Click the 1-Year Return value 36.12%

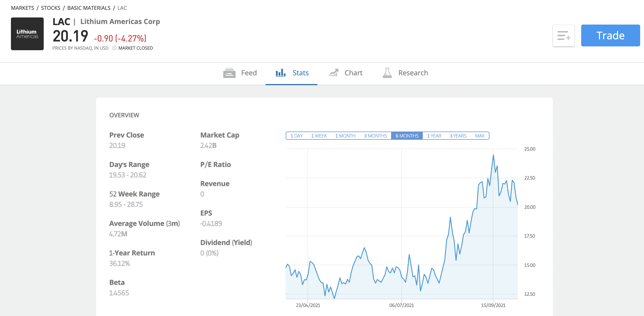click(119, 263)
